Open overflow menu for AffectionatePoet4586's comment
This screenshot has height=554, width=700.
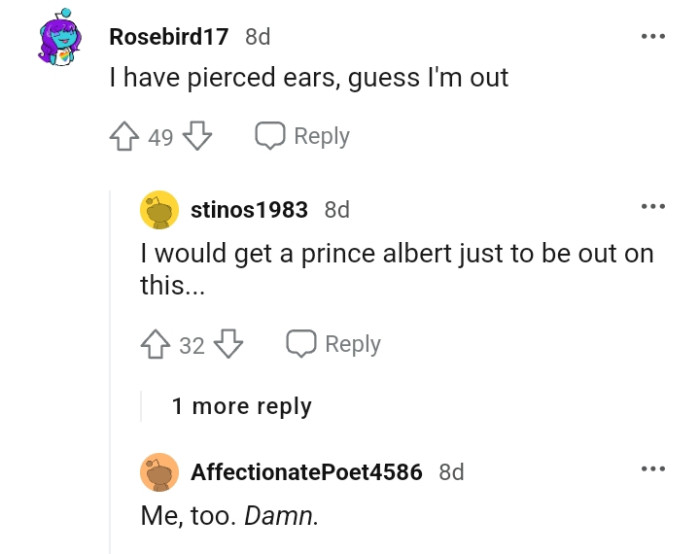coord(653,469)
